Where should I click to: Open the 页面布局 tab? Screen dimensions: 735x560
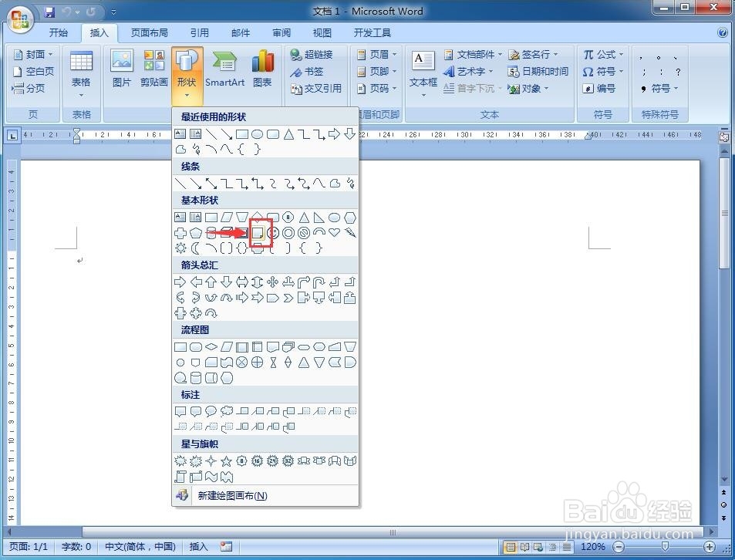pyautogui.click(x=149, y=32)
